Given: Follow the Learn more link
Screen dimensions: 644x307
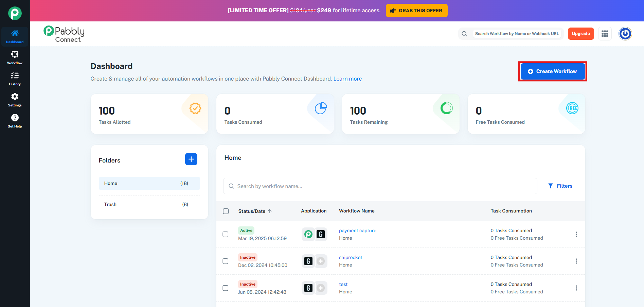Looking at the screenshot, I should (347, 79).
